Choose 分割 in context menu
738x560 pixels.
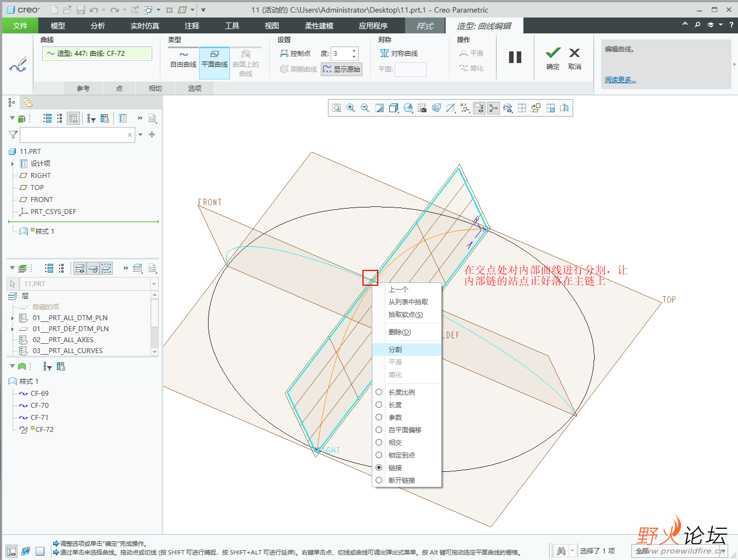[406, 349]
